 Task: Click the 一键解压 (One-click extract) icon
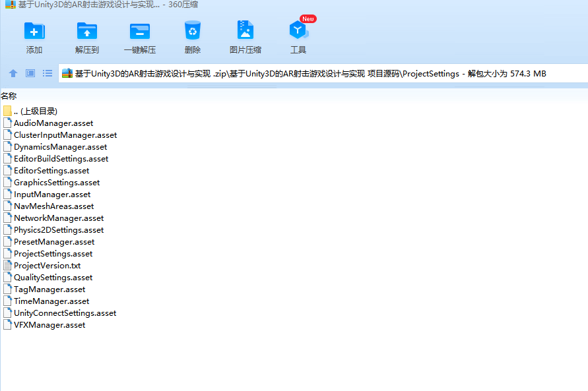[140, 31]
